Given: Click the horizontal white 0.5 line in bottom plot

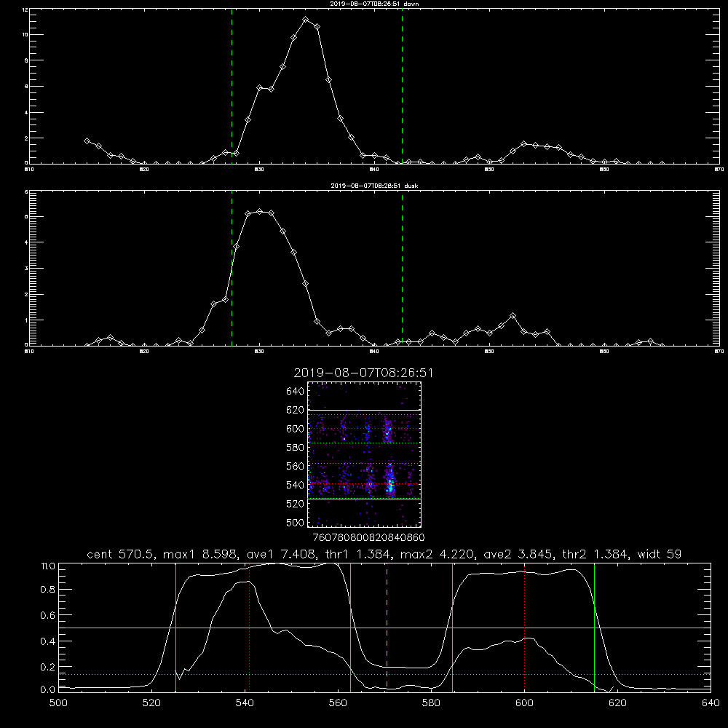Looking at the screenshot, I should pos(384,628).
